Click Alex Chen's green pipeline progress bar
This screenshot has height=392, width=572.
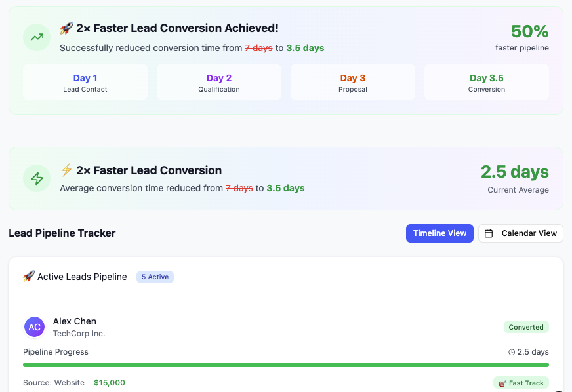(286, 364)
